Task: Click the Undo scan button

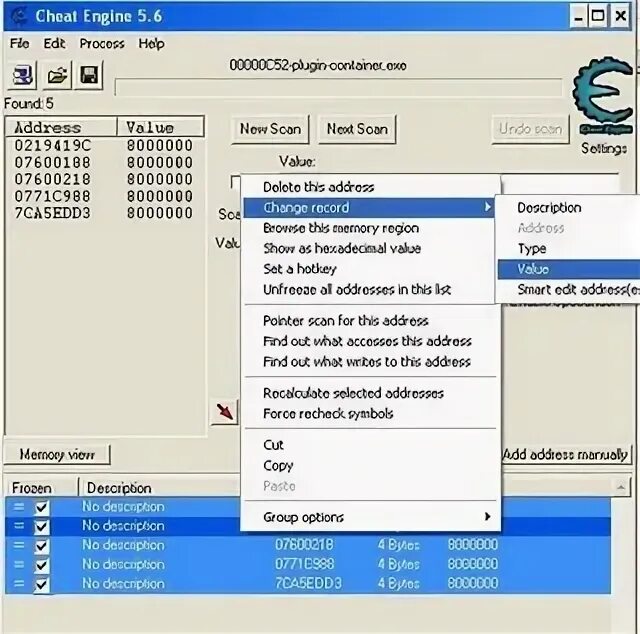Action: (x=530, y=129)
